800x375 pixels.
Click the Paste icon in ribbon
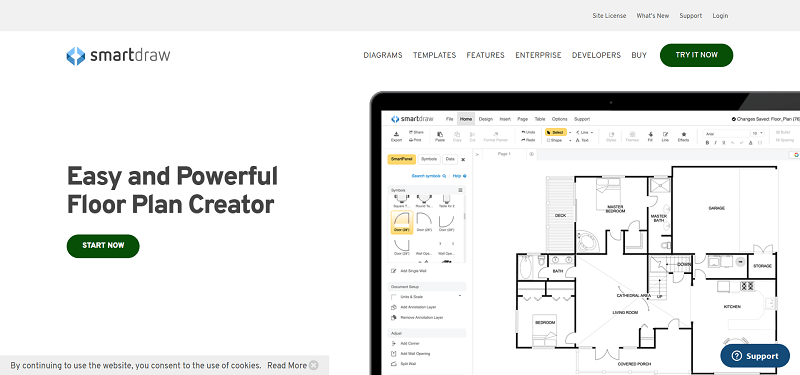tap(440, 137)
